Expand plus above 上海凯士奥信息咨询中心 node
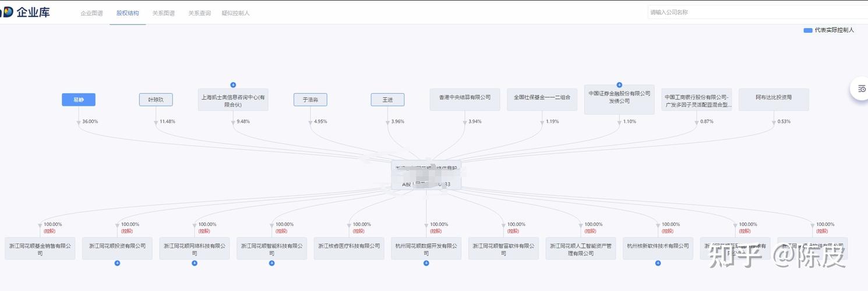The image size is (868, 291). [233, 85]
